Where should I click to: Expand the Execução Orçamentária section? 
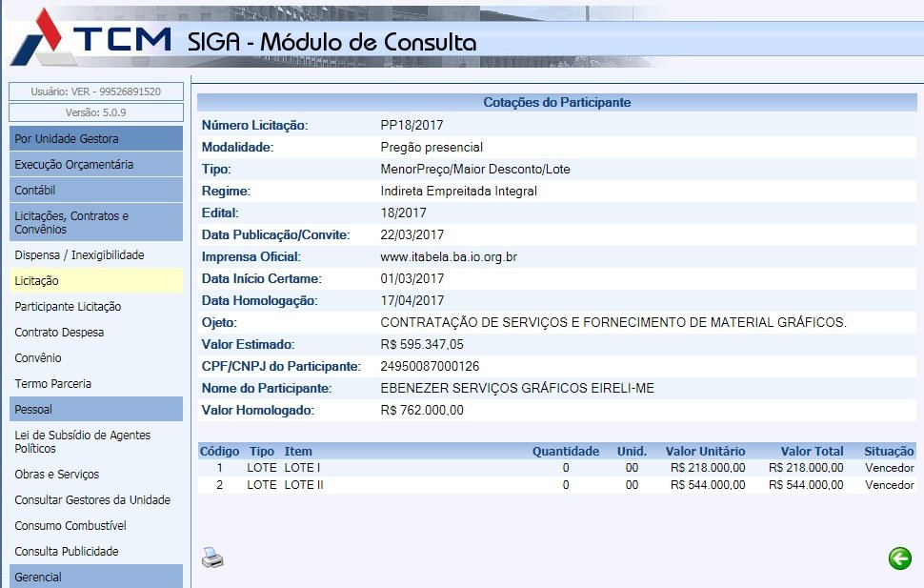[x=95, y=165]
